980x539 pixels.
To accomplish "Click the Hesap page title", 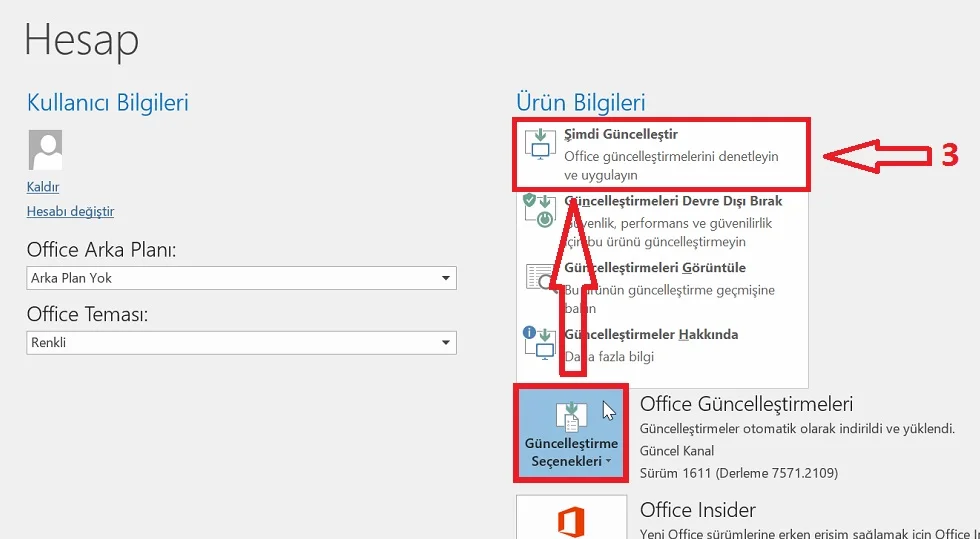I will [81, 40].
